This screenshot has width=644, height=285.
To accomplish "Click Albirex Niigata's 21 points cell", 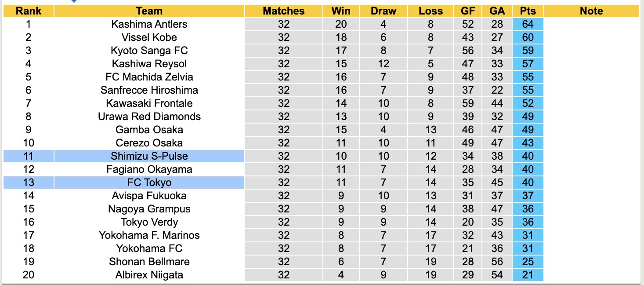I will (528, 275).
